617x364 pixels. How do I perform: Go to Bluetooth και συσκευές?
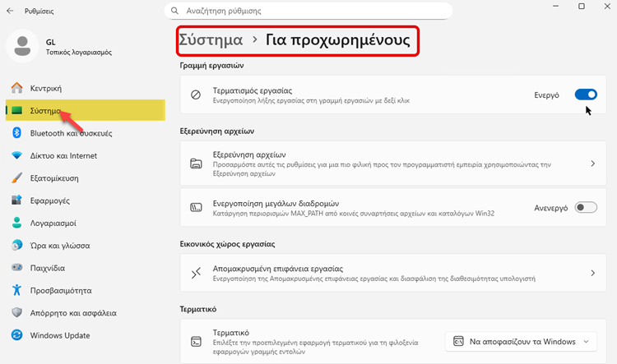coord(86,133)
